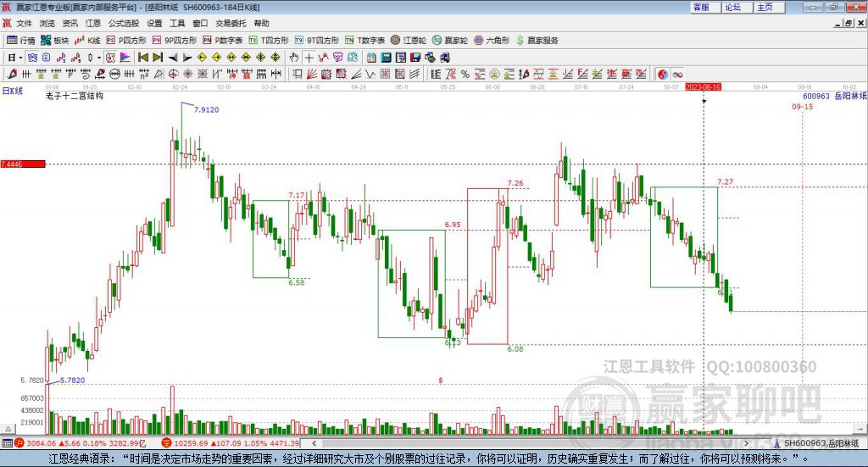Open the 公式选股 menu
This screenshot has height=467, width=868.
pyautogui.click(x=124, y=23)
